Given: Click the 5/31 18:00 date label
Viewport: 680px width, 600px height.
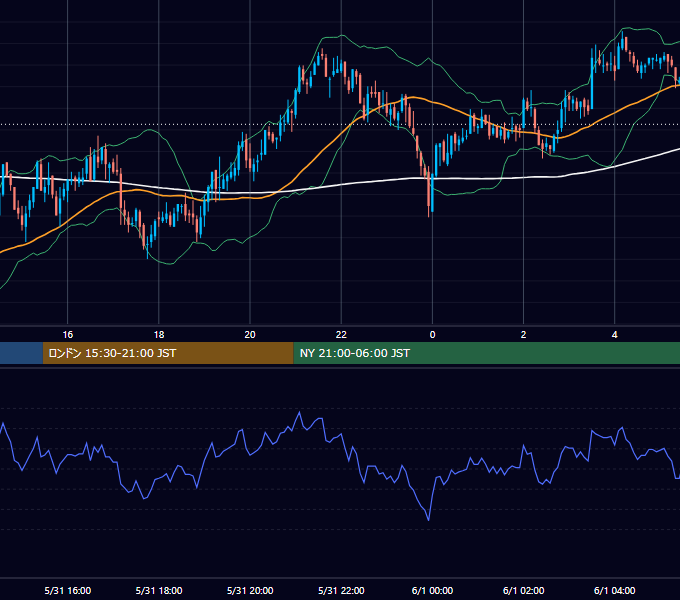Looking at the screenshot, I should pos(159,590).
